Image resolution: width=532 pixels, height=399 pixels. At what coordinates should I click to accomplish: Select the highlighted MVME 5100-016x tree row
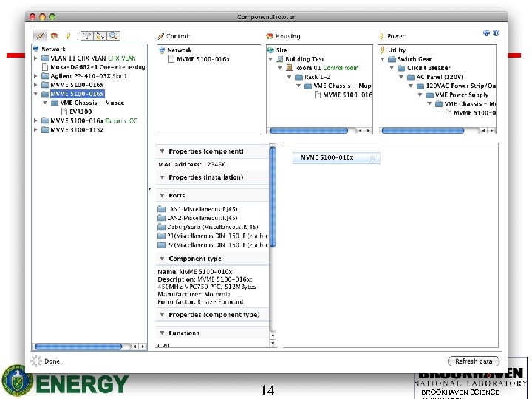click(x=77, y=94)
